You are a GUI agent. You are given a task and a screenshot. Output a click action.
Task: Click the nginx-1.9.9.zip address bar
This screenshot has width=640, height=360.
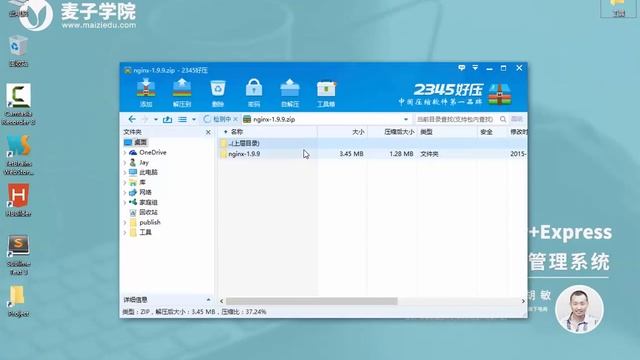[325, 119]
